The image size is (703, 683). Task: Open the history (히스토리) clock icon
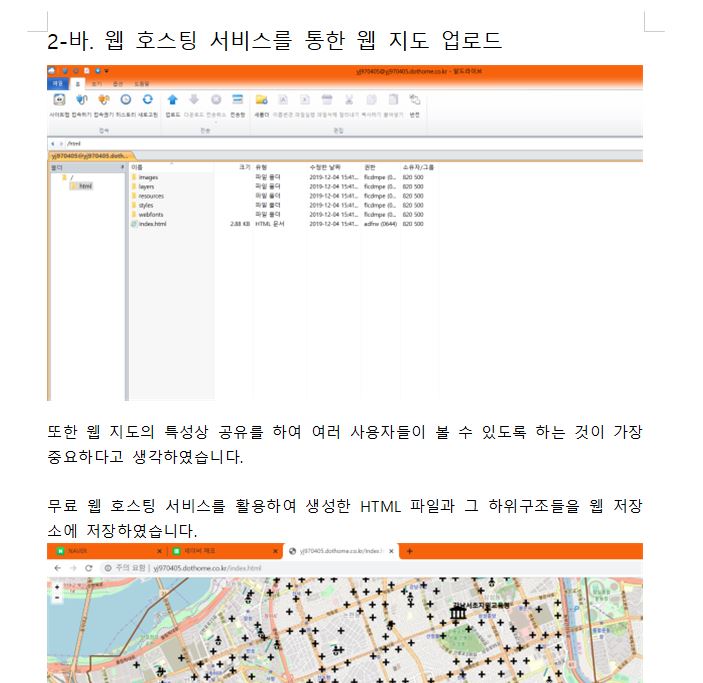click(x=126, y=100)
